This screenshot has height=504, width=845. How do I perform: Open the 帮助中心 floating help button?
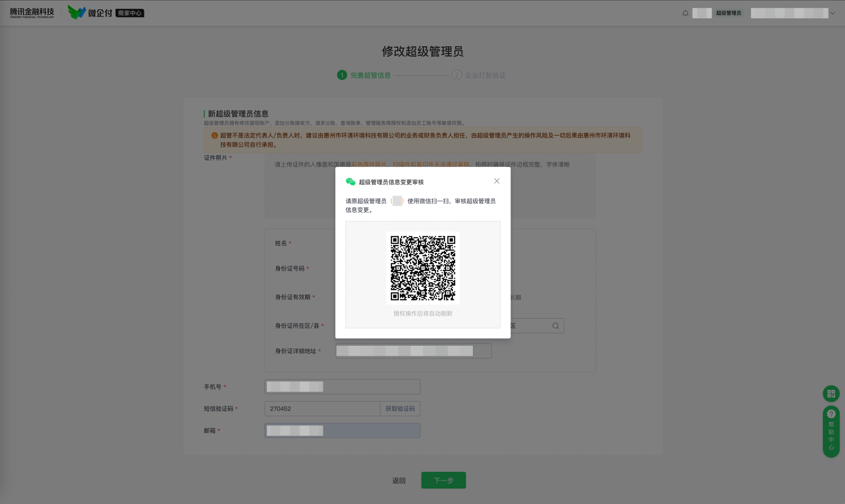pos(831,431)
